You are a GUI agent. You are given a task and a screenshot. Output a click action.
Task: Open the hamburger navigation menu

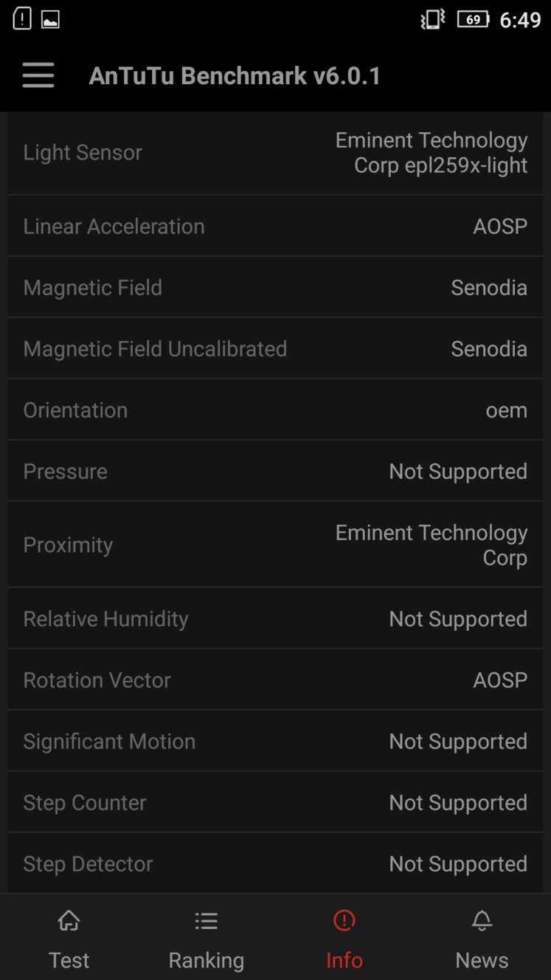pyautogui.click(x=38, y=75)
